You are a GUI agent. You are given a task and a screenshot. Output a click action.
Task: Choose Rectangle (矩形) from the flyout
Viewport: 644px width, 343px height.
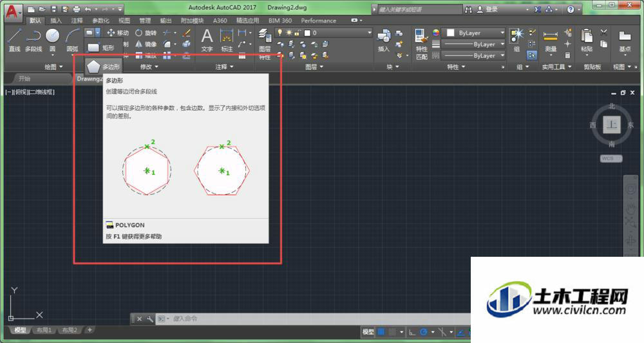click(x=102, y=48)
